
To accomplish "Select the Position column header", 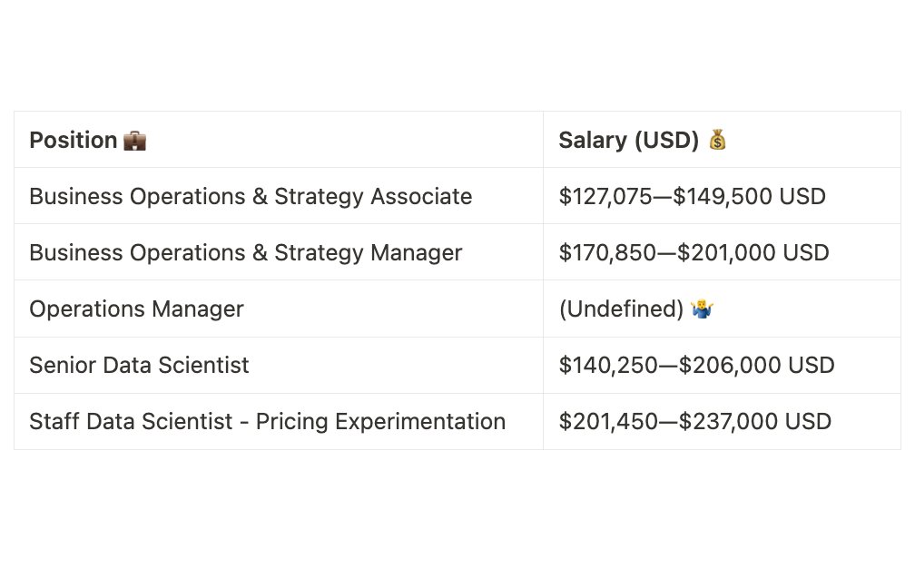I will pyautogui.click(x=279, y=140).
